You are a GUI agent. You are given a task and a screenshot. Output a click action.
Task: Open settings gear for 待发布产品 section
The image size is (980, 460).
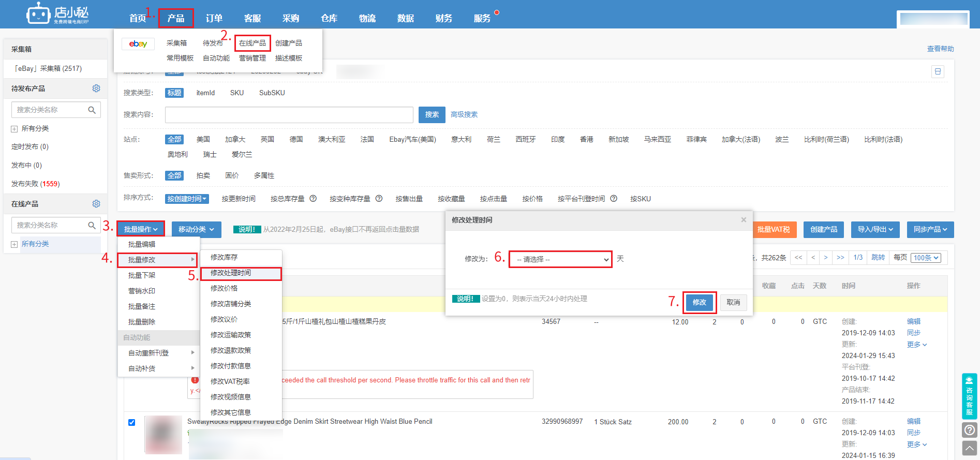point(96,88)
